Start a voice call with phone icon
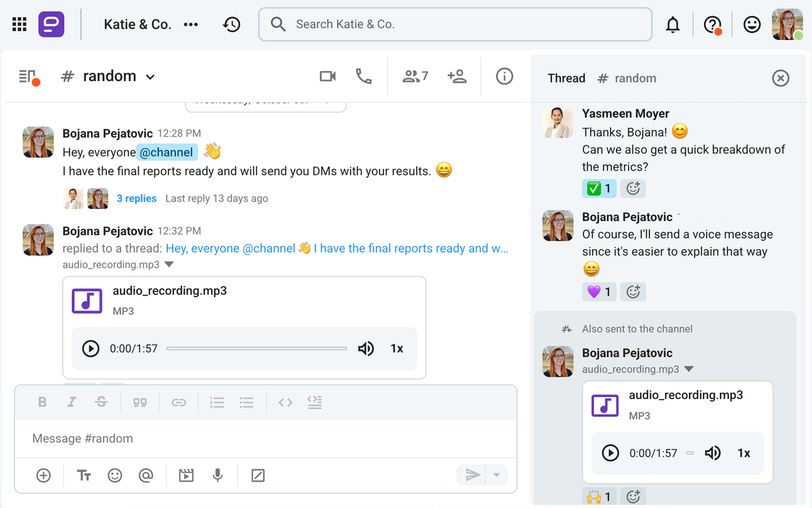This screenshot has height=508, width=812. tap(364, 76)
